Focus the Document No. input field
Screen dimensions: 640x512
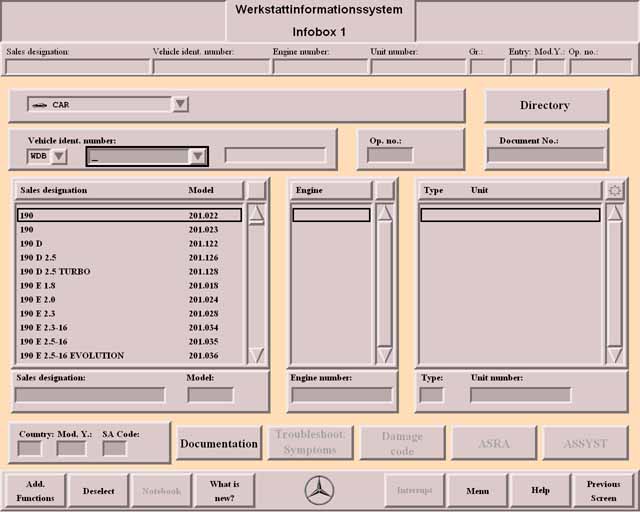(546, 155)
